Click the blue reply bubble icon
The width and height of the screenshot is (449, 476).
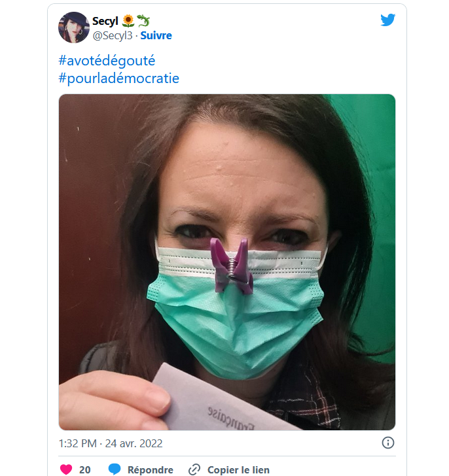tap(115, 469)
